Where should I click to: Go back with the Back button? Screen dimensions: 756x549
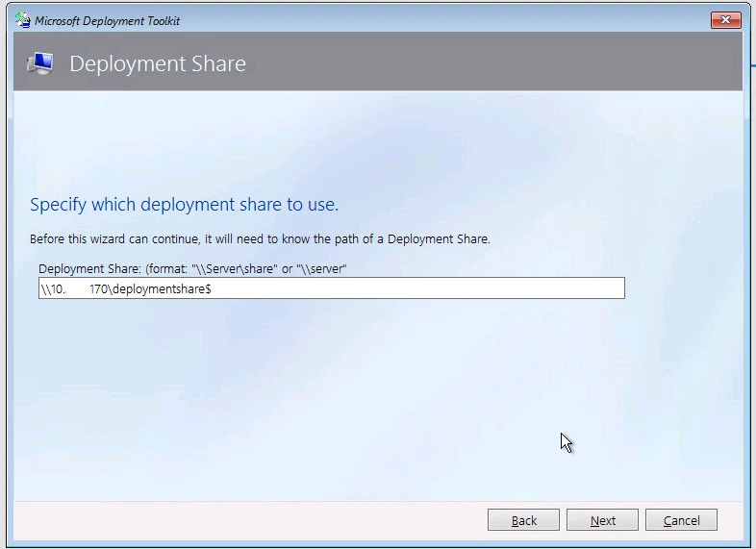[523, 520]
